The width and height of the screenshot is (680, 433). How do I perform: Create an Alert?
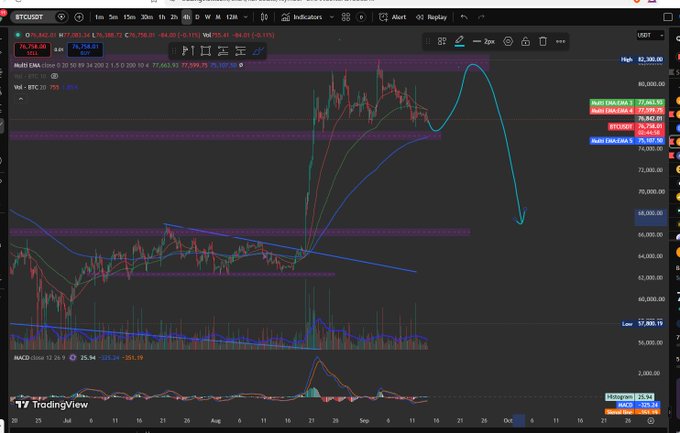(x=392, y=17)
